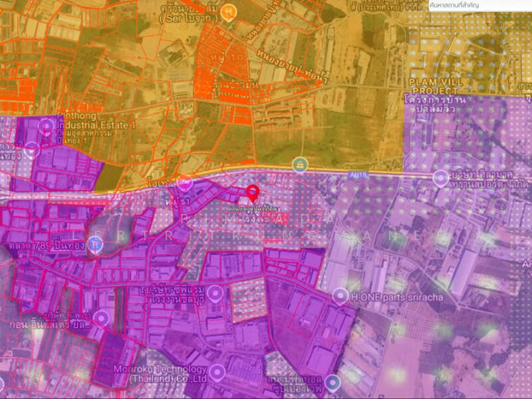Click the red location pin marker

tap(253, 194)
